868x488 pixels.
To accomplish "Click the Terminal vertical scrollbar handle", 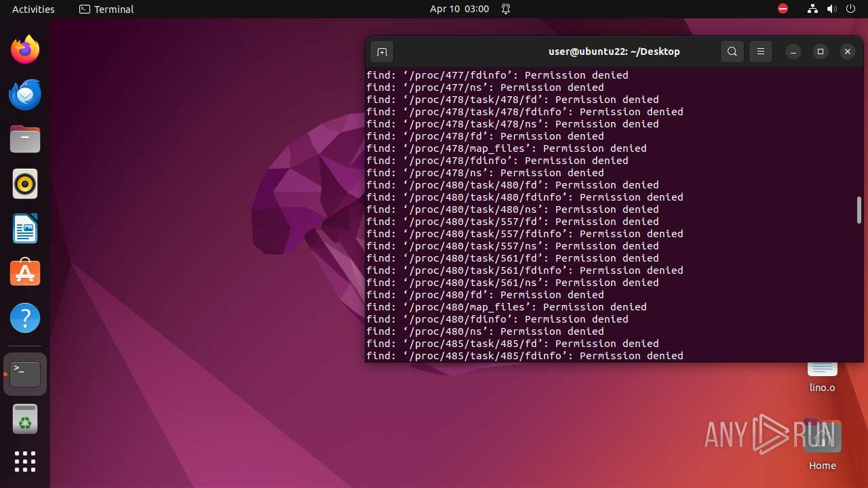I will (x=859, y=210).
